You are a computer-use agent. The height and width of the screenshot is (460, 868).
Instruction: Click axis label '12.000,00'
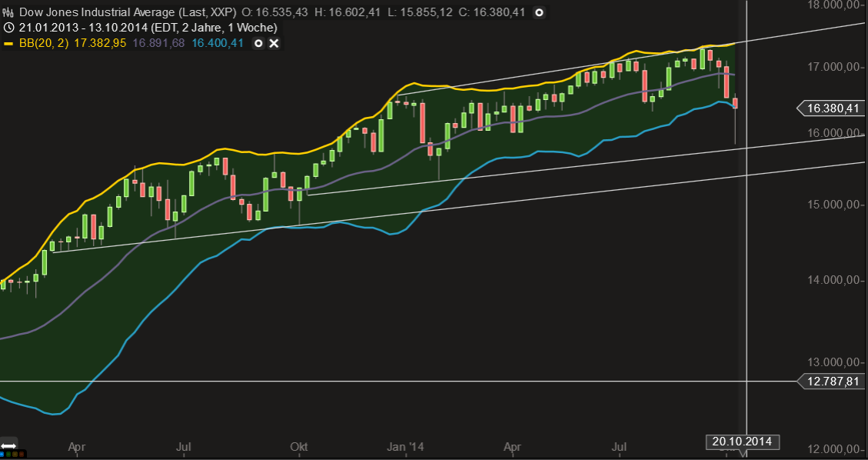pyautogui.click(x=834, y=450)
